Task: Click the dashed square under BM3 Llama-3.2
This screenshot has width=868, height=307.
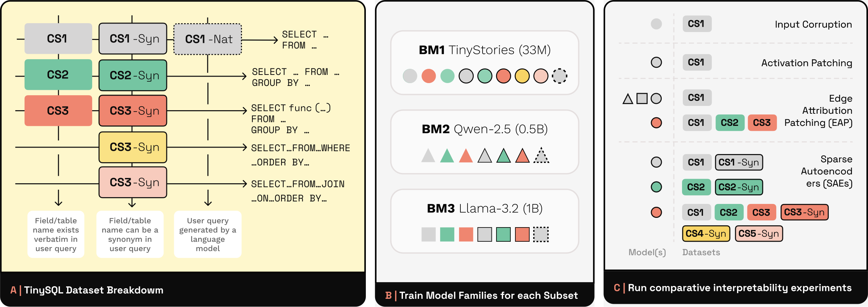Action: pos(541,235)
